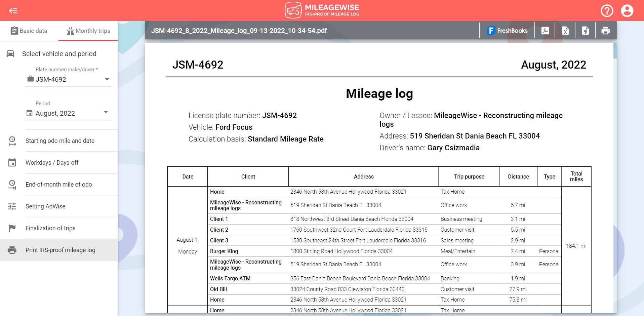644x316 pixels.
Task: Click the Starting odo clock icon
Action: coord(12,141)
